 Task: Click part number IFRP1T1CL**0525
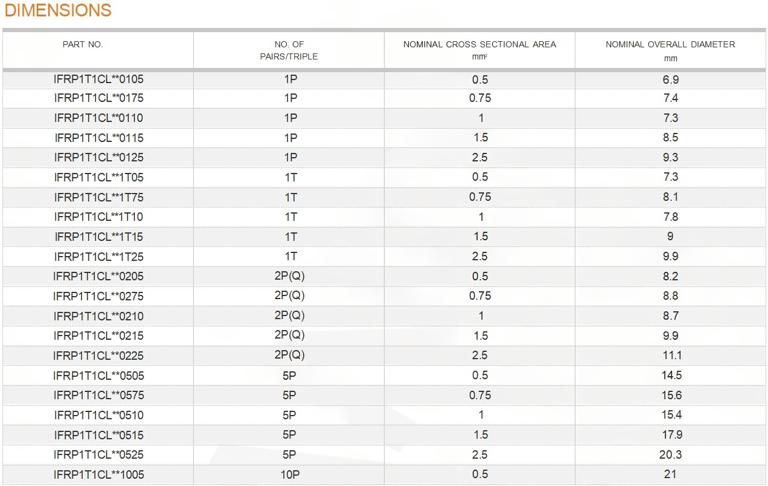(98, 455)
